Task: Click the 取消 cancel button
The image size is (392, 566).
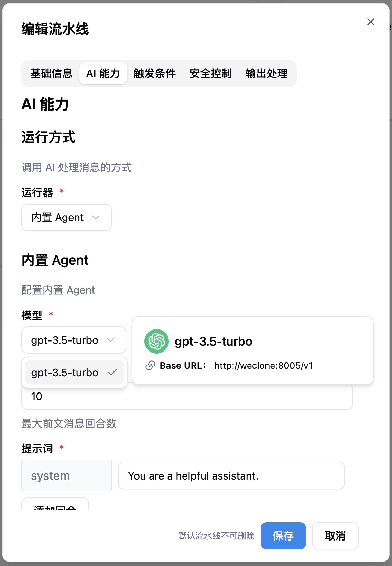Action: tap(335, 536)
